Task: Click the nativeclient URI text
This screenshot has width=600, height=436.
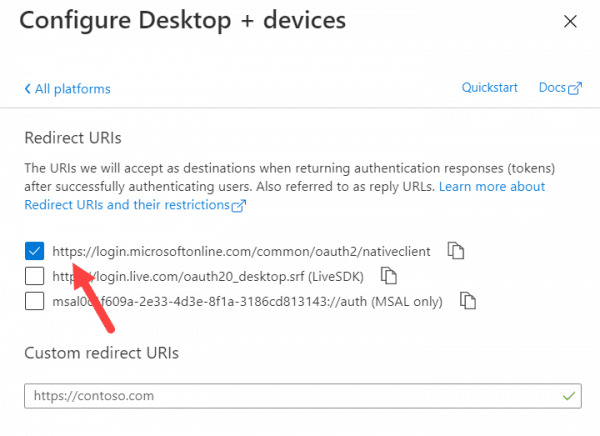Action: (x=244, y=251)
